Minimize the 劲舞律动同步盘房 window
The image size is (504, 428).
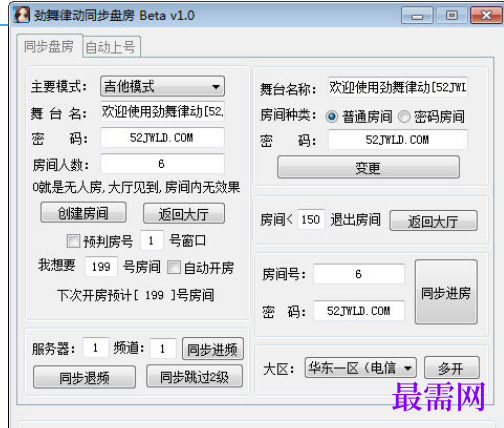click(x=417, y=15)
